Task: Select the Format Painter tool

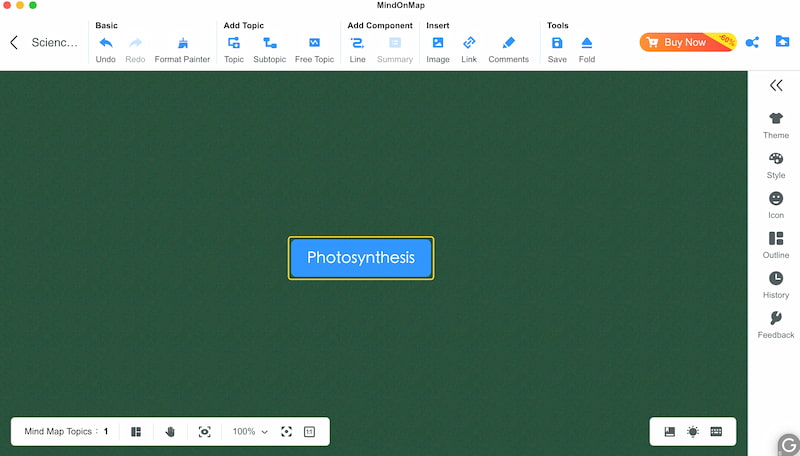Action: pos(182,43)
